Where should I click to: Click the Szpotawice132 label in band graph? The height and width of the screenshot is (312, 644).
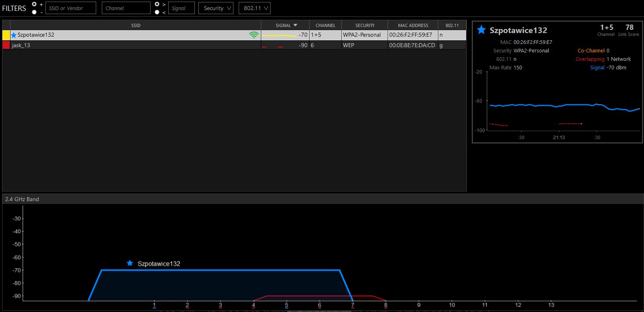coord(159,264)
